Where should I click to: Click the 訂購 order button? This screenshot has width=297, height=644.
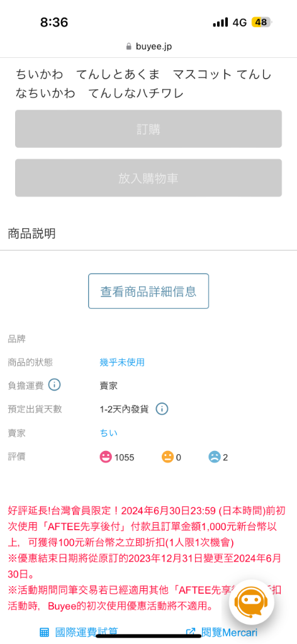(148, 128)
